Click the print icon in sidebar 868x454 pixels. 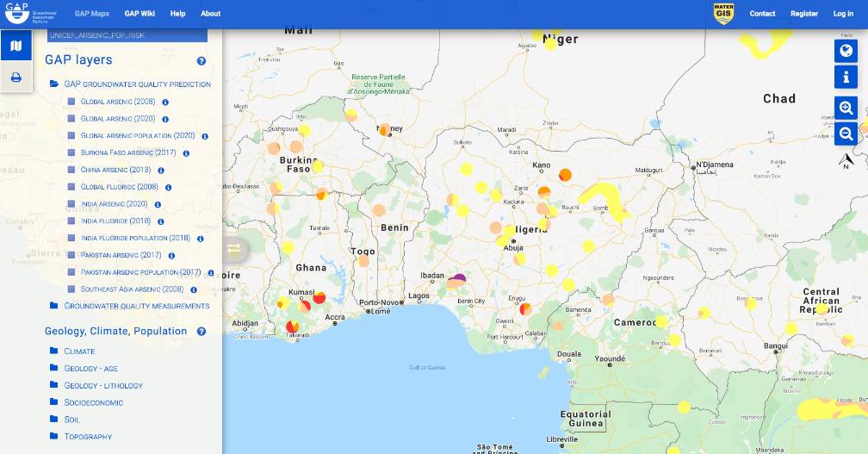[15, 78]
